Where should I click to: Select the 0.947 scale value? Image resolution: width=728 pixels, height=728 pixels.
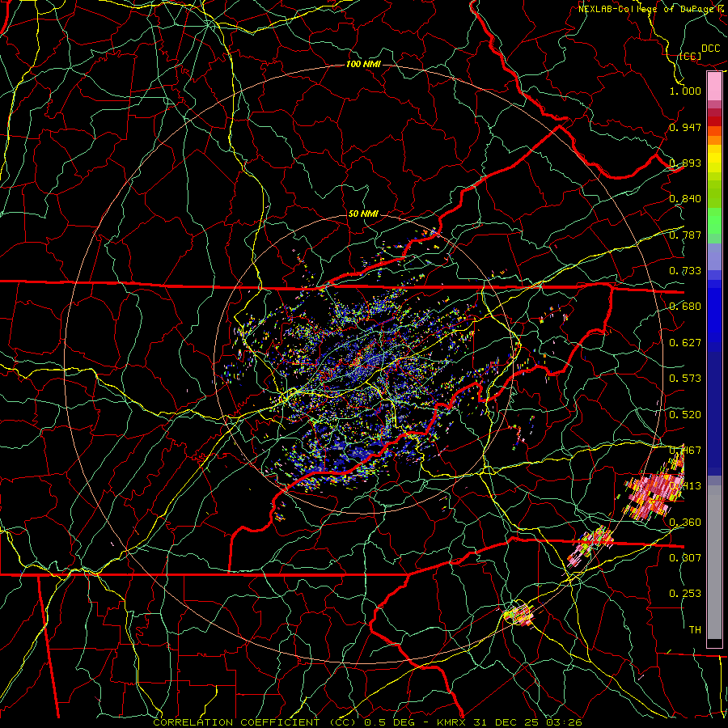pyautogui.click(x=685, y=127)
